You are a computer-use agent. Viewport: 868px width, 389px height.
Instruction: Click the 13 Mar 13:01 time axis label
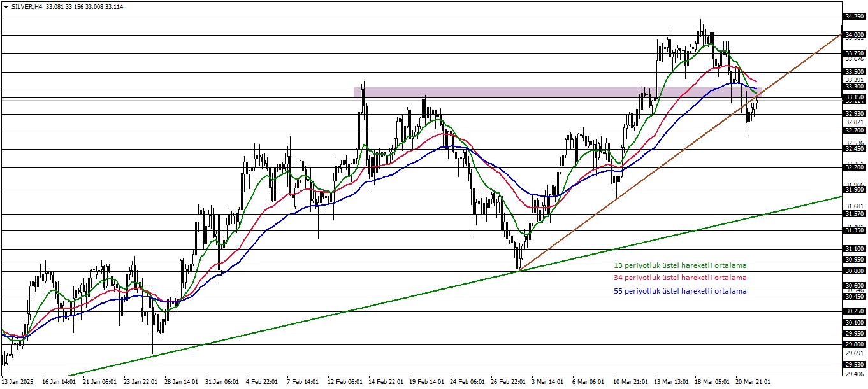click(x=671, y=382)
